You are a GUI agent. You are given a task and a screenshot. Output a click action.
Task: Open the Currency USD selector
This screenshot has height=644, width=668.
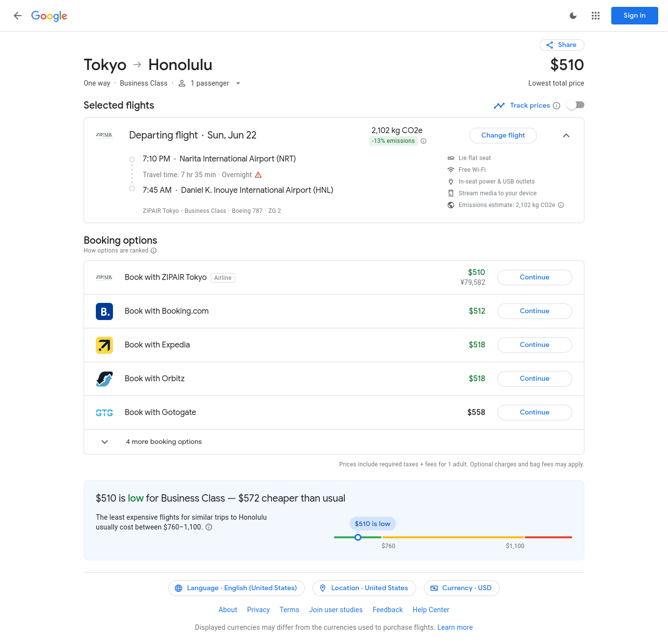pos(461,588)
